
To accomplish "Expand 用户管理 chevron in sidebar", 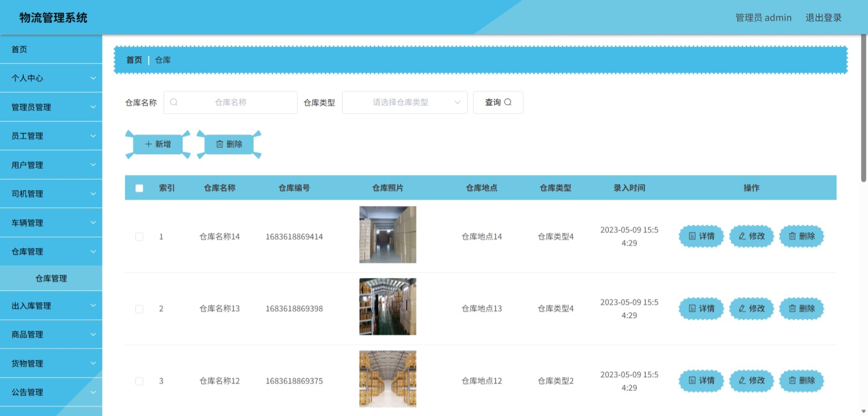I will (x=93, y=165).
